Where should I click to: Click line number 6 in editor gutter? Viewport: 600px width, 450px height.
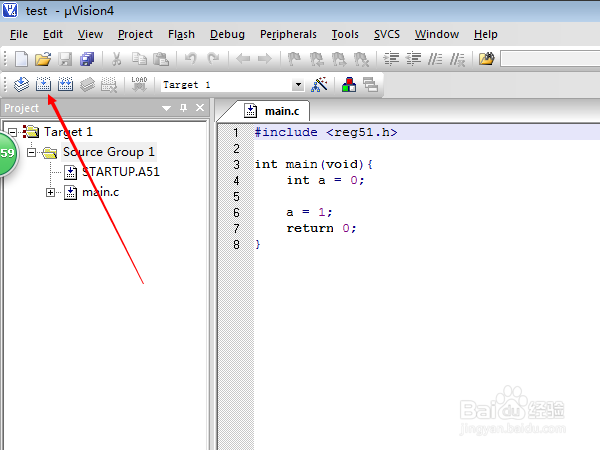tap(236, 212)
